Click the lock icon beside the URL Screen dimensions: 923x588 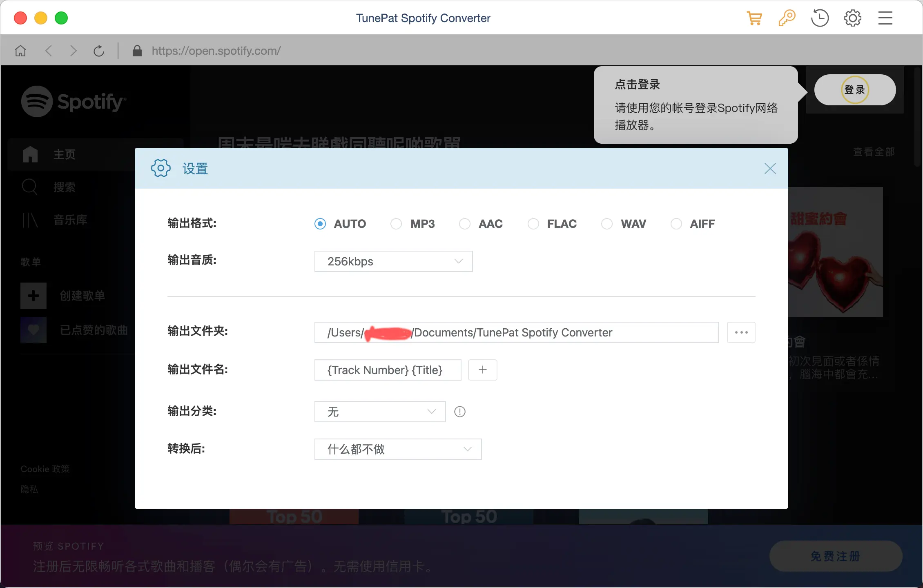[137, 51]
